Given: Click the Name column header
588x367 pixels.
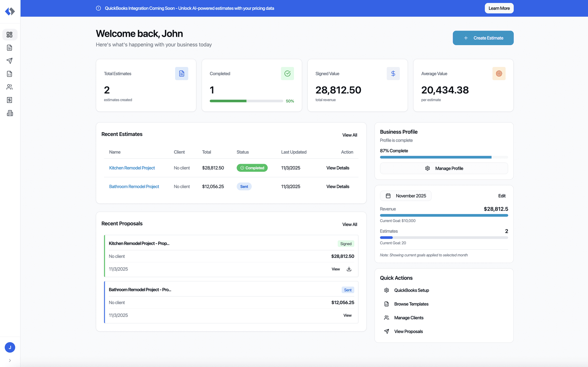Looking at the screenshot, I should pos(115,152).
